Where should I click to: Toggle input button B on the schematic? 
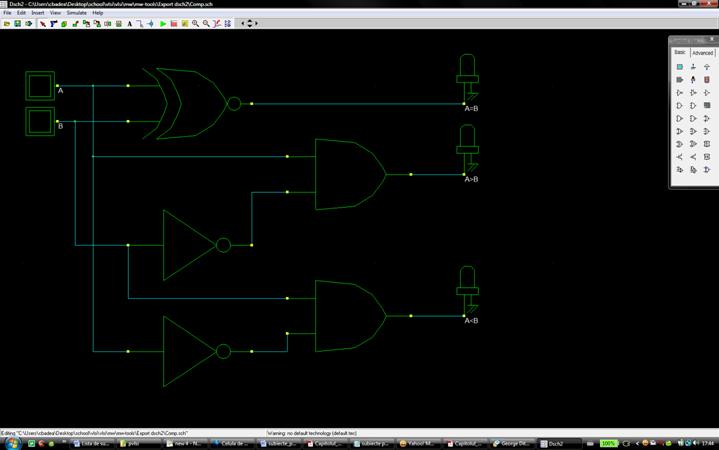(x=40, y=122)
